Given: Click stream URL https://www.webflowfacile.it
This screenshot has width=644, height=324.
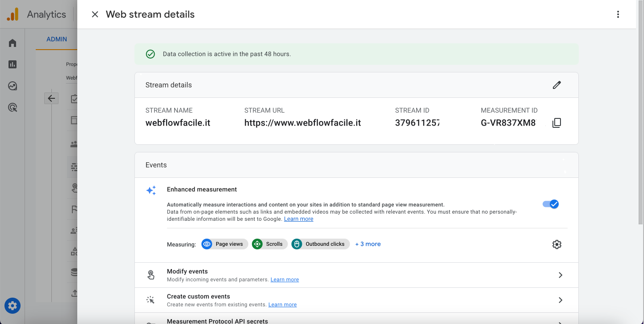Looking at the screenshot, I should [303, 123].
